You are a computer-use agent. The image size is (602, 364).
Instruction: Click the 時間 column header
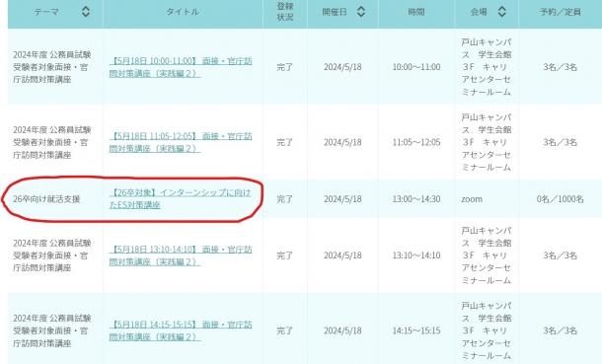pos(416,12)
